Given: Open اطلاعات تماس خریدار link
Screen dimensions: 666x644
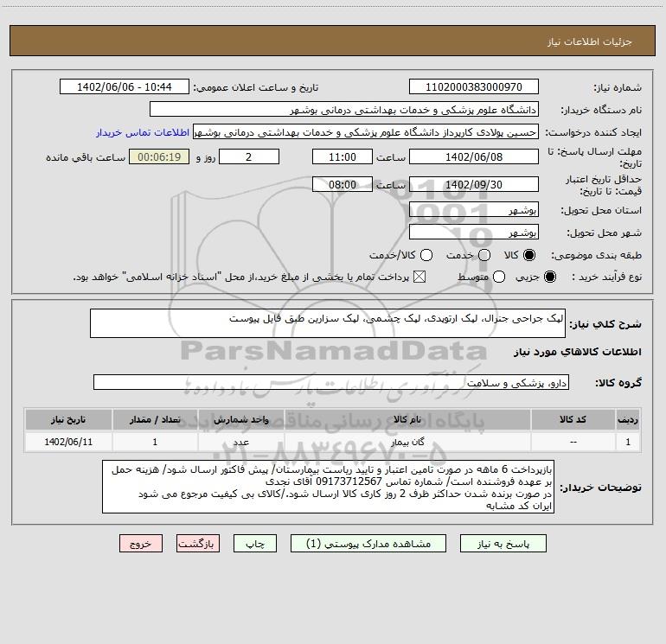Looking at the screenshot, I should tap(143, 132).
